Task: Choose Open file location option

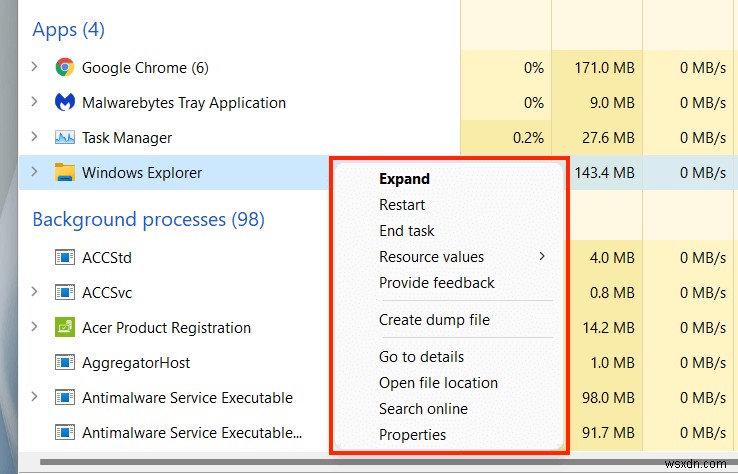Action: (438, 383)
